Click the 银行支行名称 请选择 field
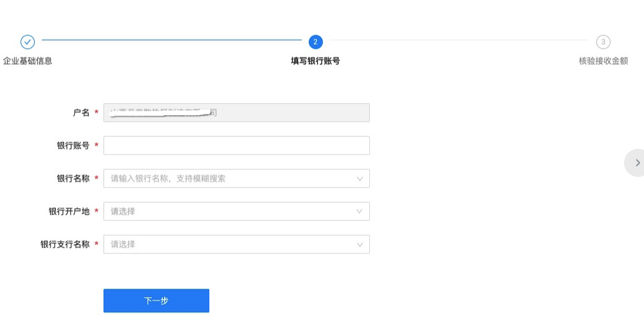Image resolution: width=644 pixels, height=321 pixels. [229, 245]
